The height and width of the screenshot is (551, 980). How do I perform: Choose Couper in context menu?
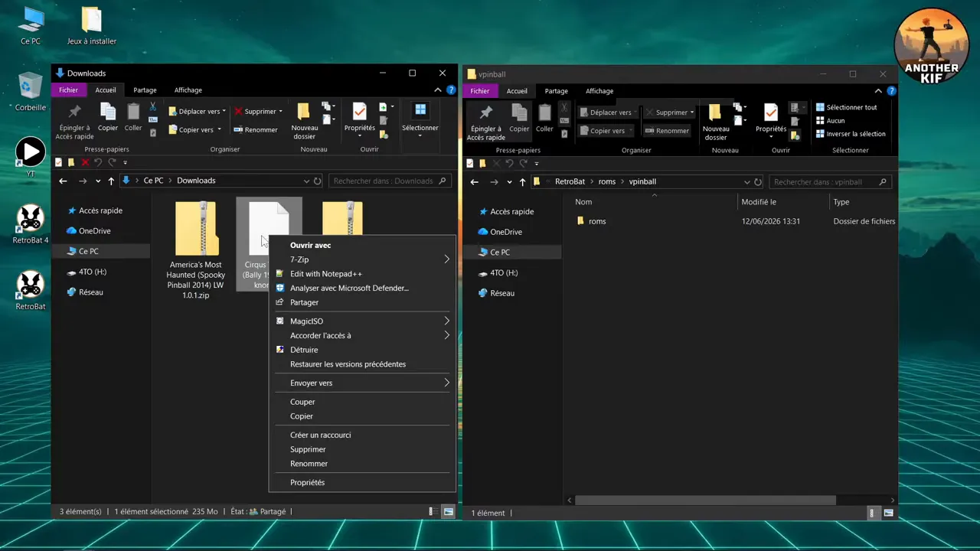[x=362, y=402]
